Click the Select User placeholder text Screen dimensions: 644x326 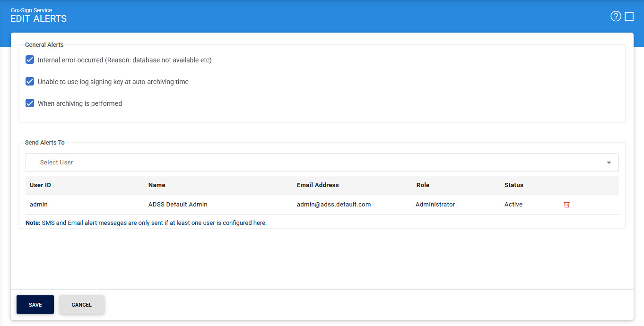(x=57, y=163)
